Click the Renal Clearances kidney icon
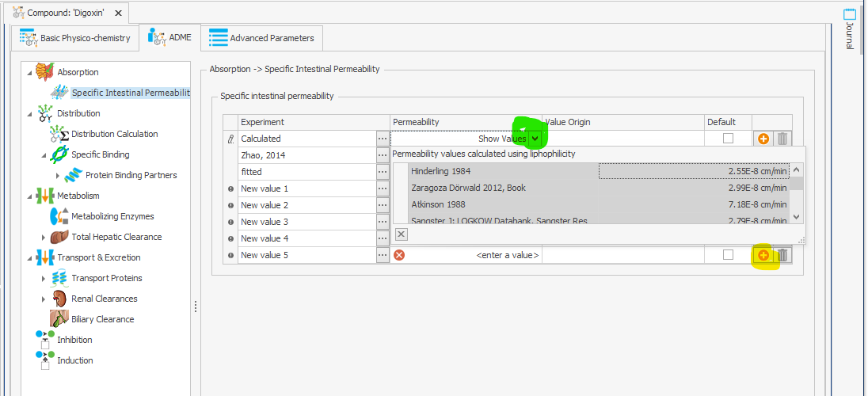868x396 pixels. (x=59, y=299)
